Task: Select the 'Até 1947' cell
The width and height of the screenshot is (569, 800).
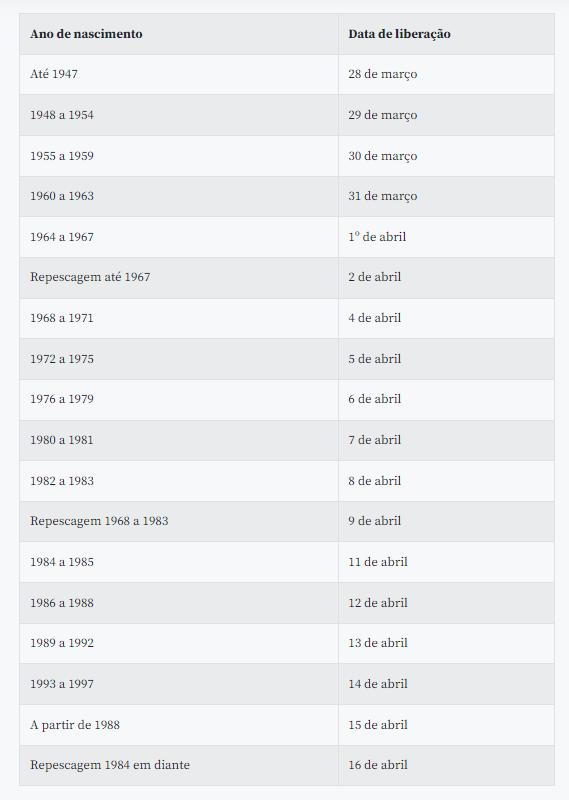Action: (x=179, y=74)
